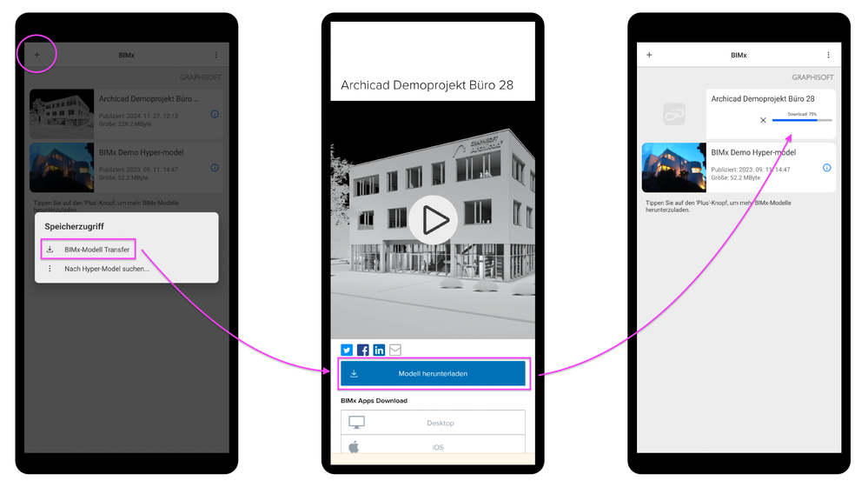Select Nach Hyper-Model suchen... menu entry

[107, 269]
